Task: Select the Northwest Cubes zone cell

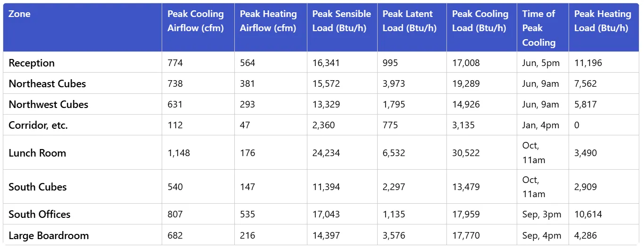Action: point(48,105)
